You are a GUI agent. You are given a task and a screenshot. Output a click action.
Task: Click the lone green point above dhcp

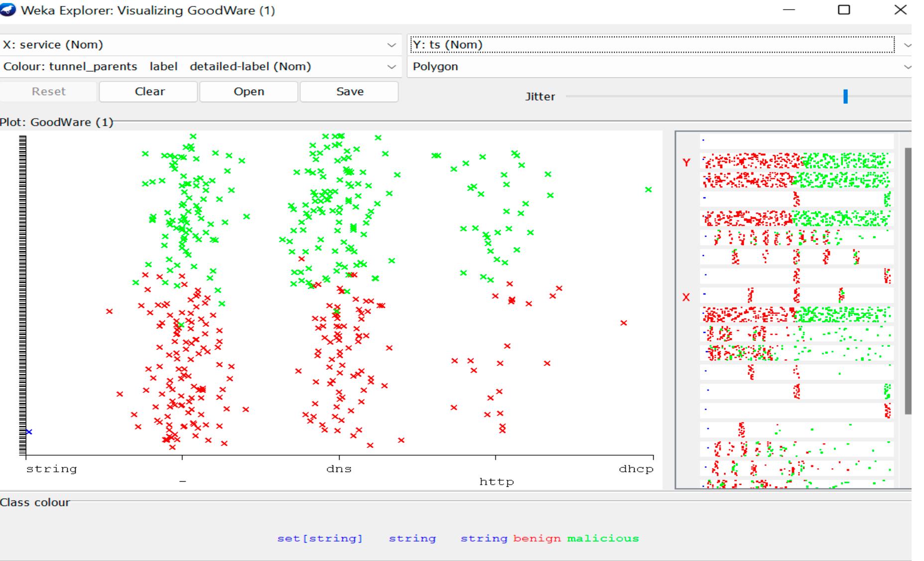tap(648, 189)
